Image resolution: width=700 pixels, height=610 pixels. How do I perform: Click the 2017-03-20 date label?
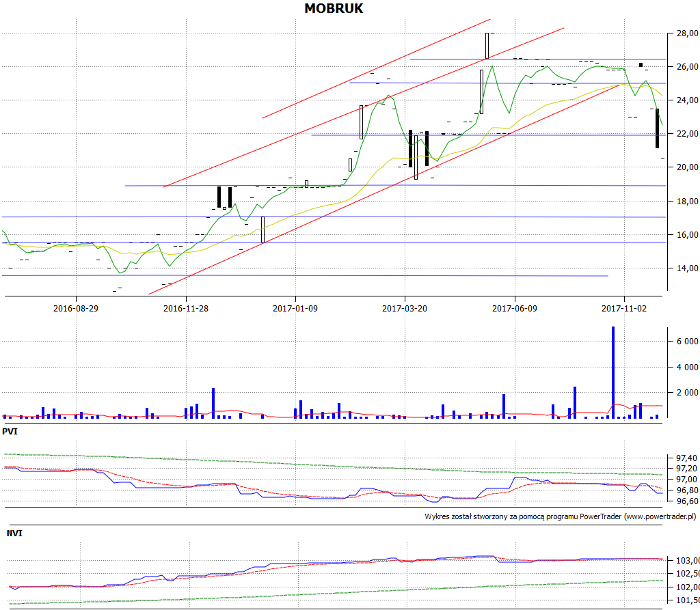click(405, 308)
